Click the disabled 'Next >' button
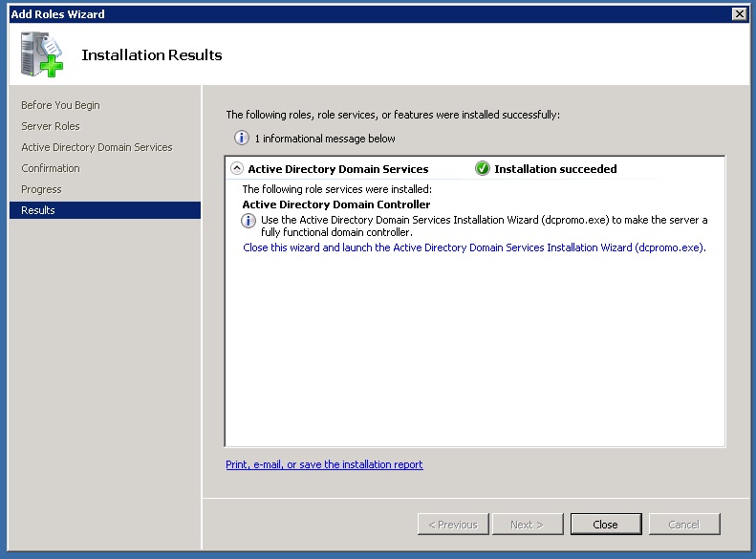The image size is (756, 559). [528, 524]
